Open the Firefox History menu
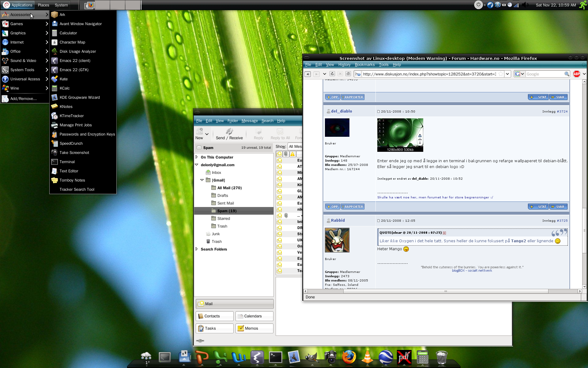 (x=344, y=65)
